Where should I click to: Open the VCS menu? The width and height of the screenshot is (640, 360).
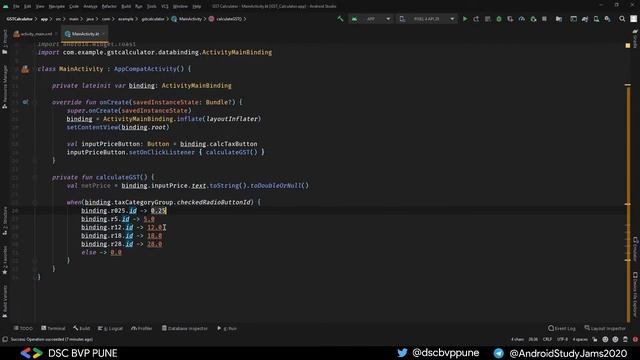pos(164,6)
